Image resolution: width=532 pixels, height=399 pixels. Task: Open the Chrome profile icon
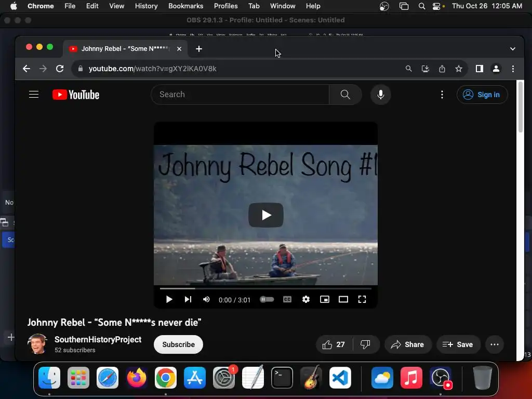click(496, 69)
